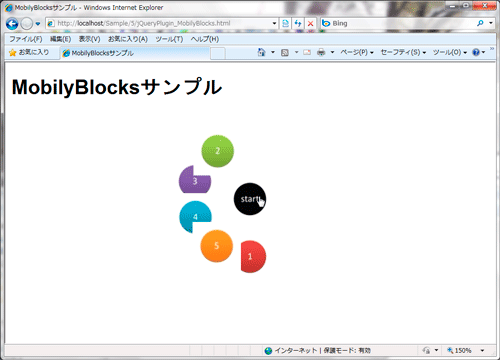Click the Compatibility View page icon

tap(285, 23)
